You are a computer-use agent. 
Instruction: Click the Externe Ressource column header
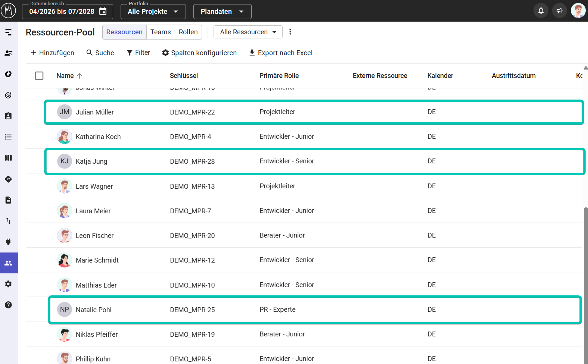tap(380, 76)
